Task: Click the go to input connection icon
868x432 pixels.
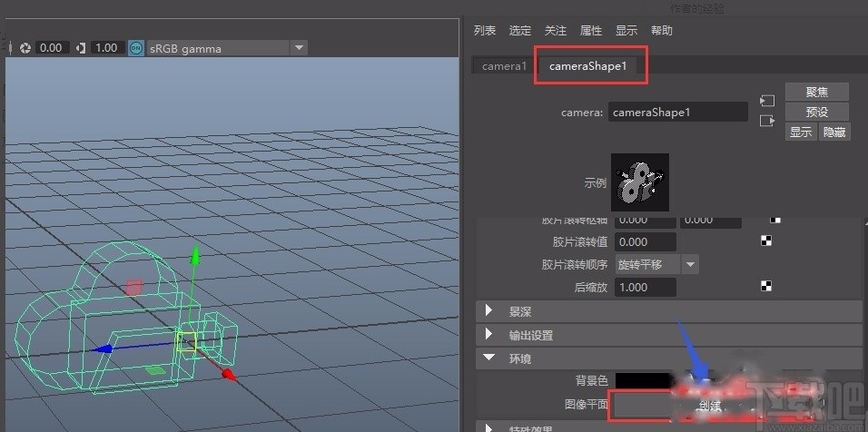Action: coord(767,100)
